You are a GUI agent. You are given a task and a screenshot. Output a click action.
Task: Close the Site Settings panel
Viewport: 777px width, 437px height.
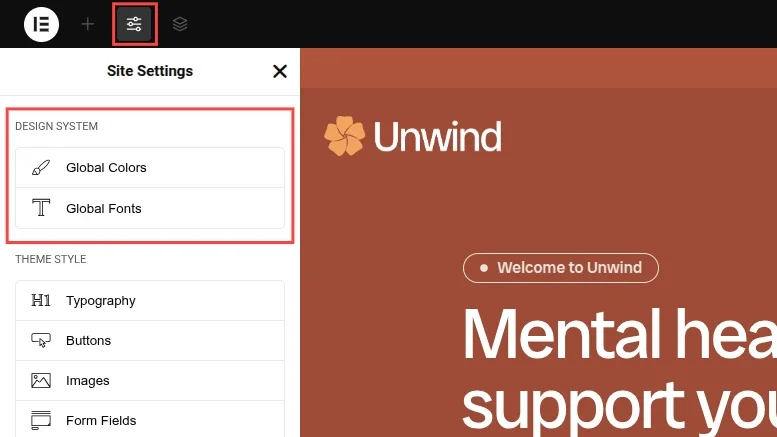tap(280, 71)
